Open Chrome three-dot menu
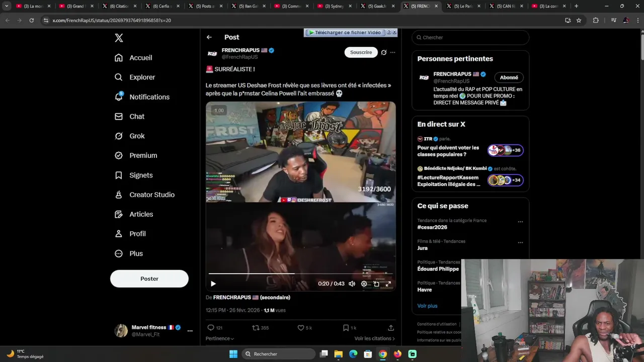This screenshot has height=362, width=644. [x=637, y=20]
